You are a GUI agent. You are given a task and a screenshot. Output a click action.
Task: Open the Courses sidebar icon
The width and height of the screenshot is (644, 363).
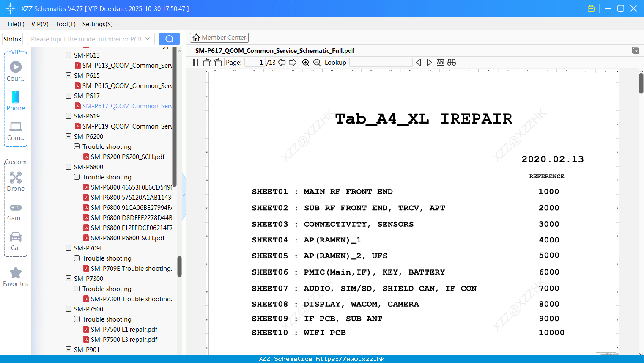pos(16,71)
